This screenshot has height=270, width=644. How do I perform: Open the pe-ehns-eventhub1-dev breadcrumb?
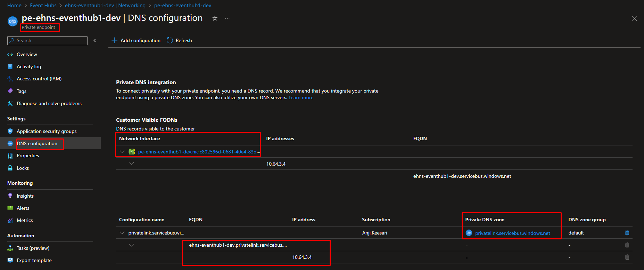(183, 6)
